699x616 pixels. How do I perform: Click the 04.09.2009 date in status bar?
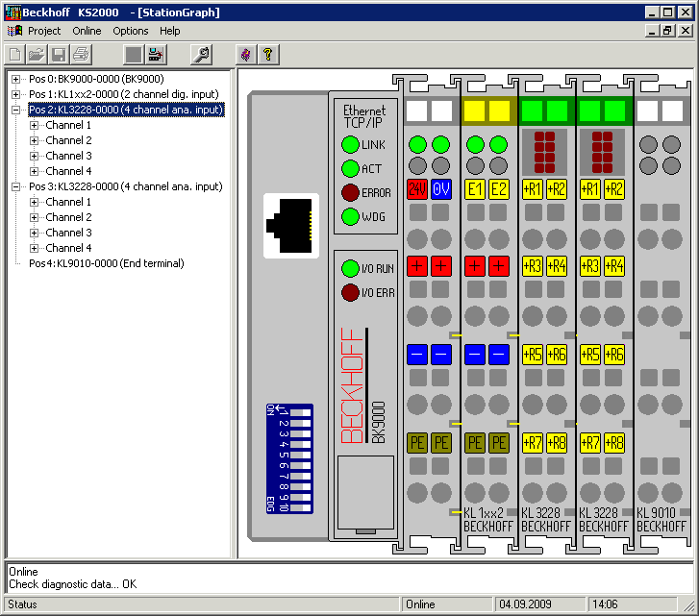tap(526, 604)
